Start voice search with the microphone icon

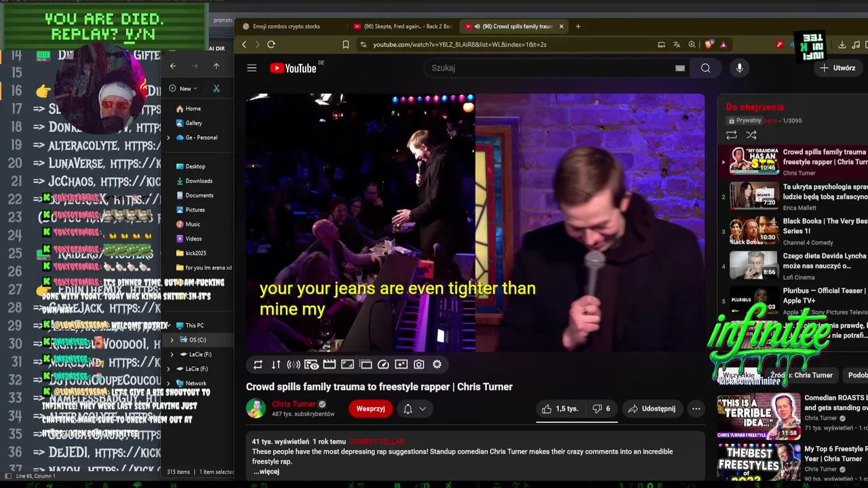pyautogui.click(x=739, y=68)
